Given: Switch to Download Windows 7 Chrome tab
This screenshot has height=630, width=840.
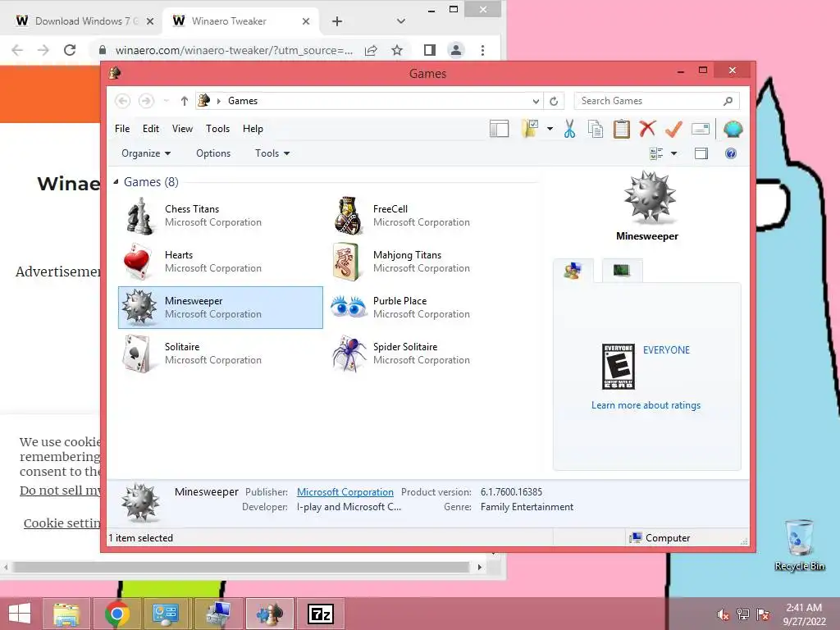Looking at the screenshot, I should tap(84, 21).
